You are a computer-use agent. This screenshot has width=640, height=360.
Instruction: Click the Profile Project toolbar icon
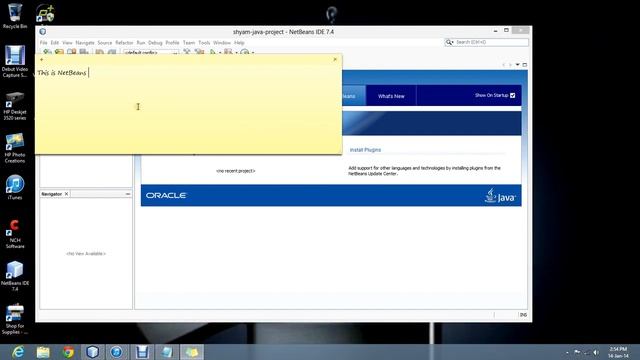pos(244,52)
